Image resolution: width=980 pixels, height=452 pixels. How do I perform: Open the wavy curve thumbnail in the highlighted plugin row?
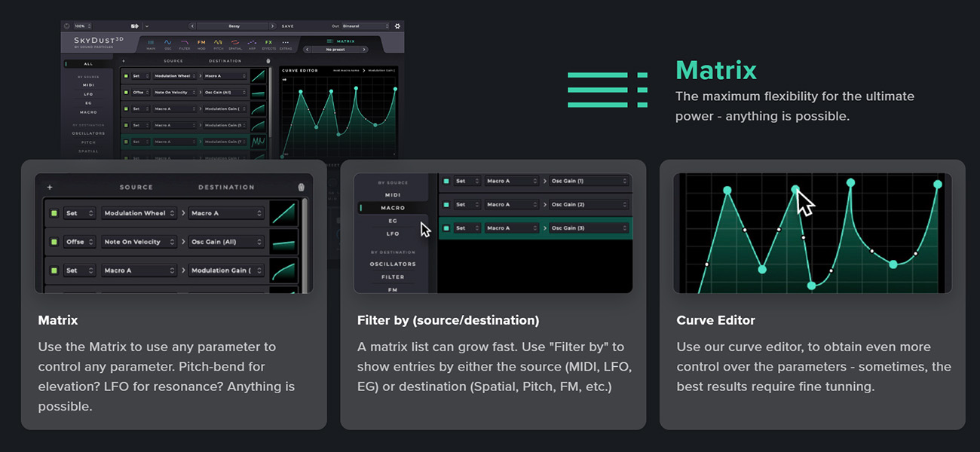click(259, 141)
